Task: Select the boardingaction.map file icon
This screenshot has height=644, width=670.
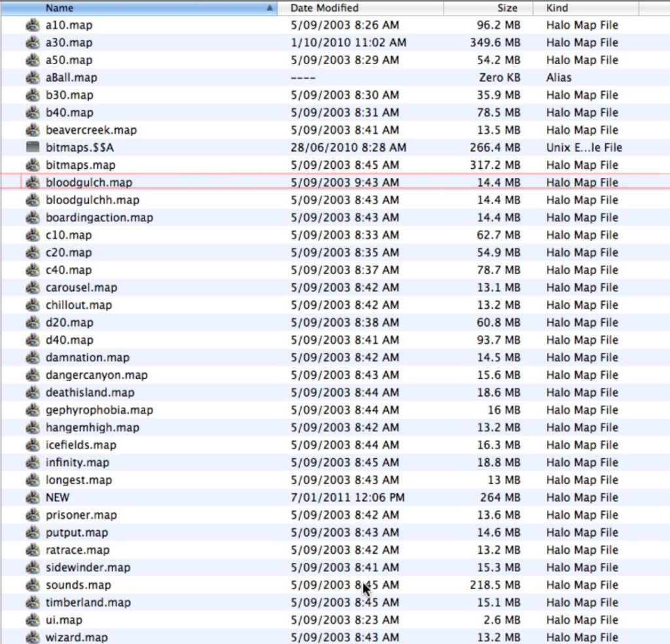Action: tap(33, 218)
